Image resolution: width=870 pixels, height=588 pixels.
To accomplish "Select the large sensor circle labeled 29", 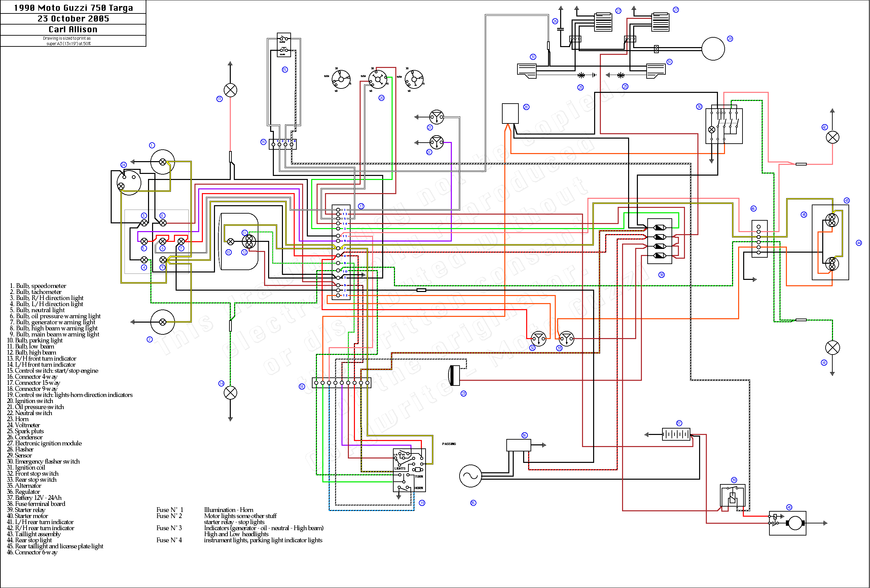I will (713, 49).
